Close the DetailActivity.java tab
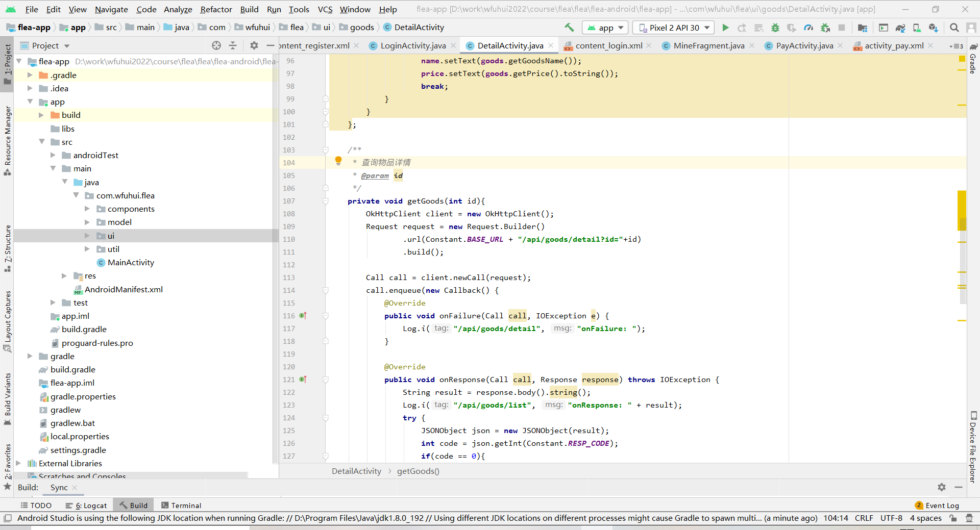This screenshot has height=530, width=980. [551, 46]
